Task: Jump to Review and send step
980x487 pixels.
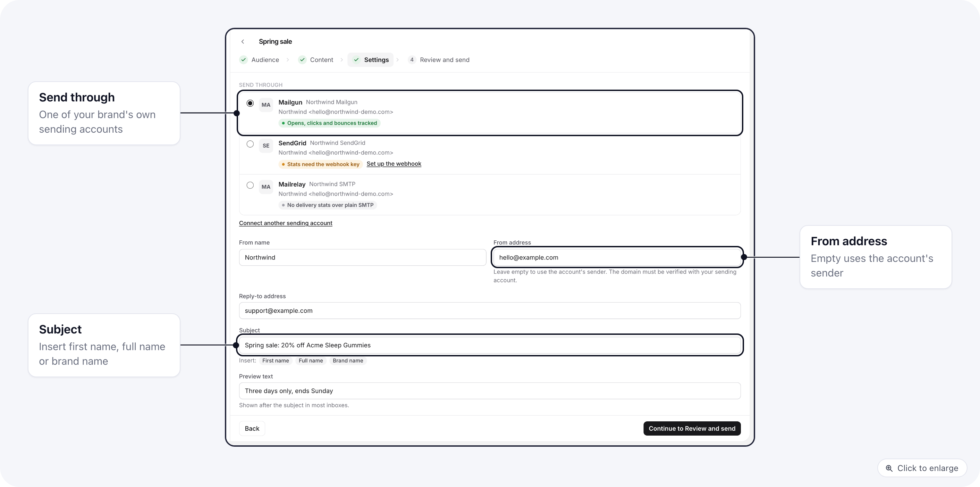Action: (x=439, y=60)
